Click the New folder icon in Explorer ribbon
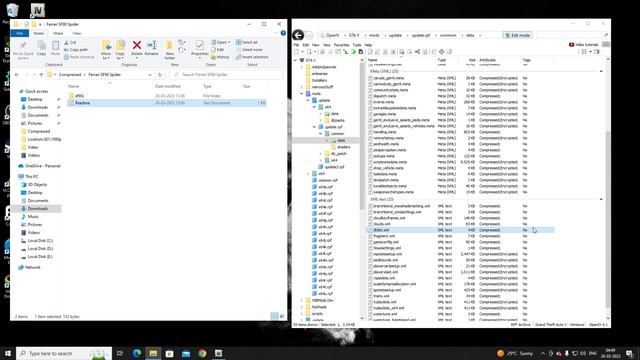The height and width of the screenshot is (360, 640). coord(169,50)
